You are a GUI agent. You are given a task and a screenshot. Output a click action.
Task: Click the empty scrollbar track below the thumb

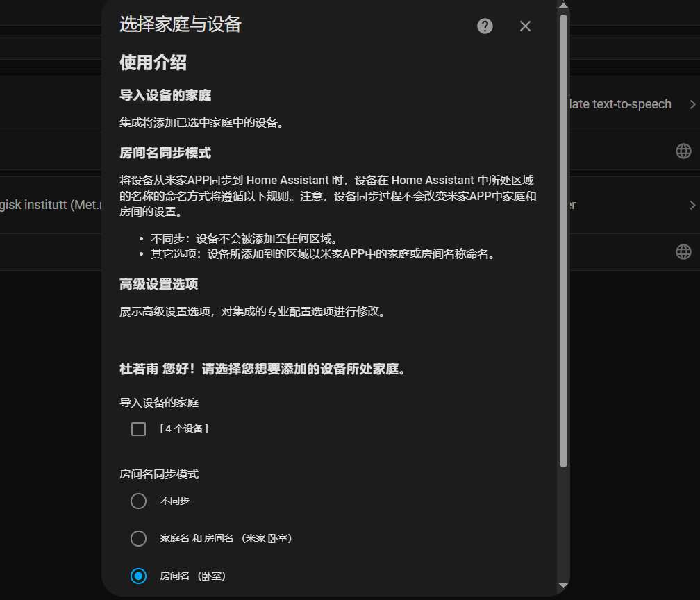[x=564, y=521]
